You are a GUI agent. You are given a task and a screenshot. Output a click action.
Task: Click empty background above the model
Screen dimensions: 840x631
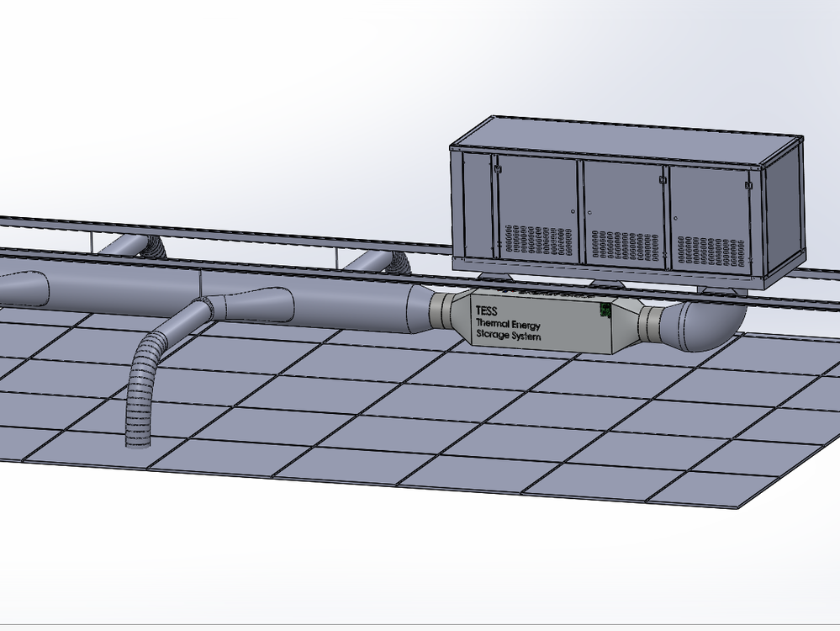click(x=252, y=84)
